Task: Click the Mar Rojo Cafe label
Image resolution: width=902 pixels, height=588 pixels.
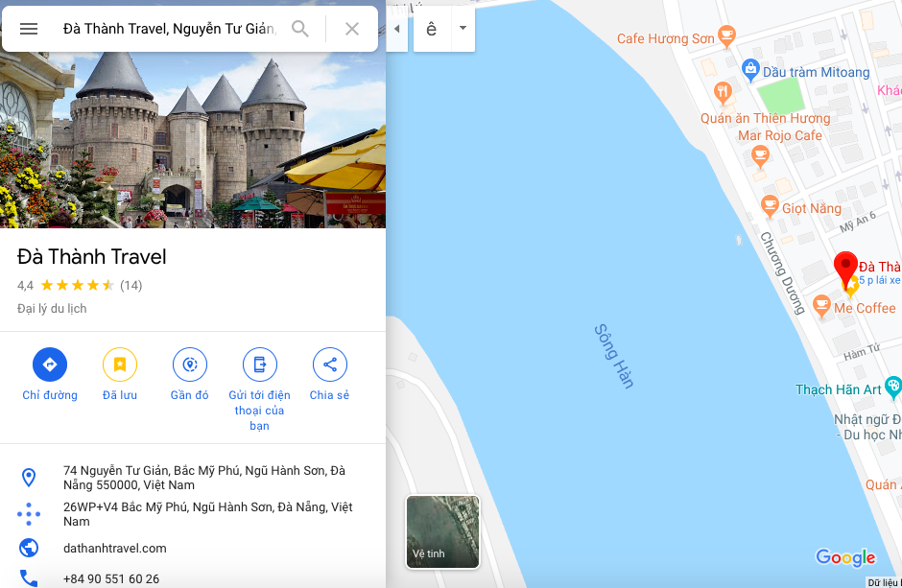Action: point(780,135)
